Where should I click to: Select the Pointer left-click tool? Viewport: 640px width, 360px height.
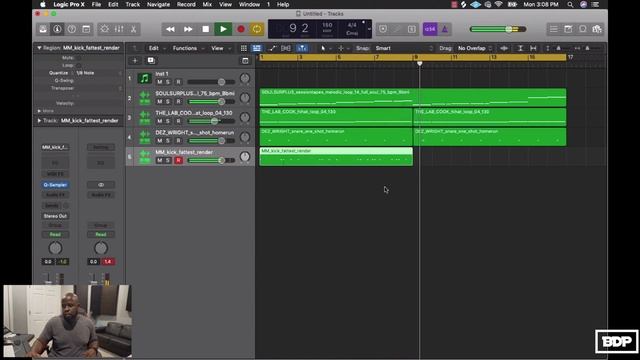point(324,48)
